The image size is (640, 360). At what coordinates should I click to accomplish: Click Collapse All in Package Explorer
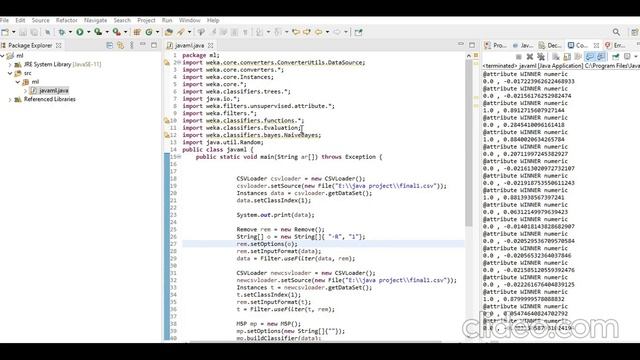coord(109,45)
